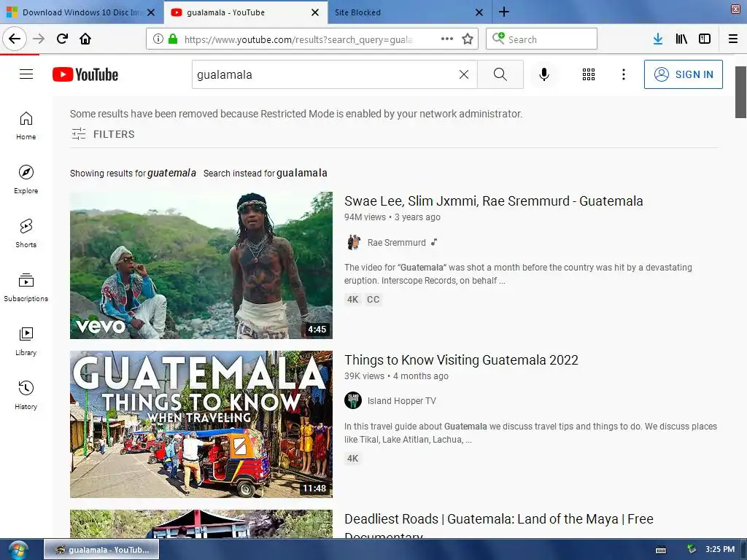The width and height of the screenshot is (747, 560).
Task: Open YouTube settings three-dots menu
Action: 623,74
